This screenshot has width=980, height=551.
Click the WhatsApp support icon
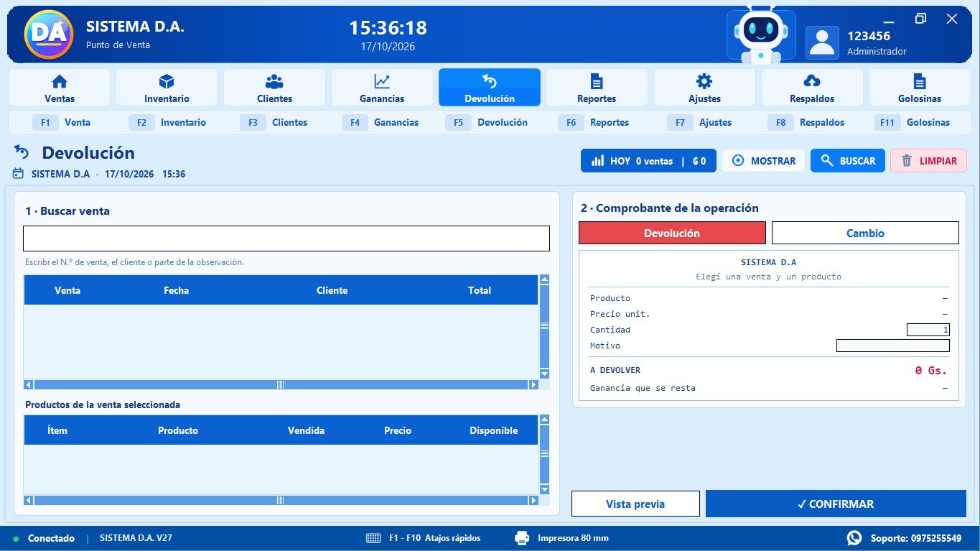point(854,538)
